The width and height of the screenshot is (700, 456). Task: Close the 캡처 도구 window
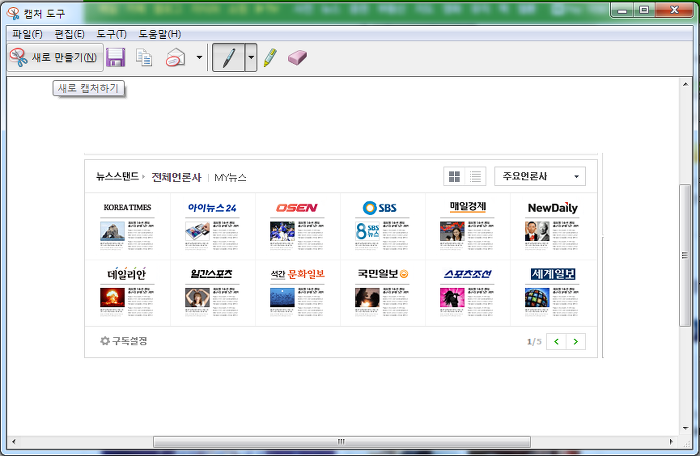tap(674, 9)
